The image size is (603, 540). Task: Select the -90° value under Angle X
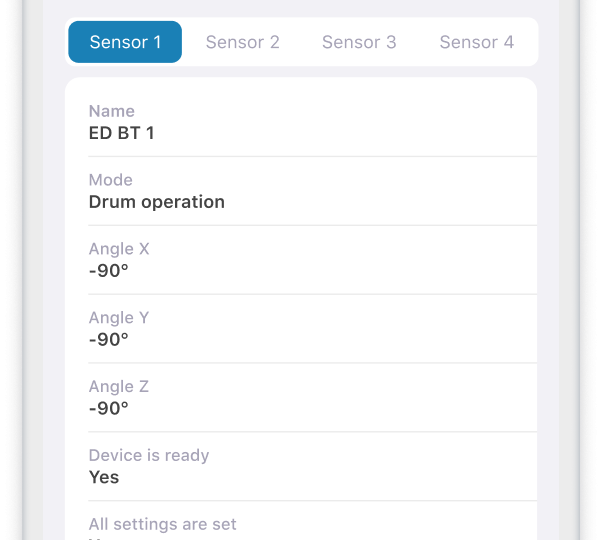(109, 271)
